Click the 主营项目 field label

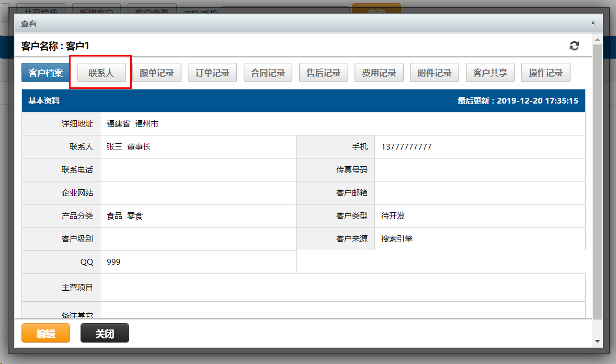tap(77, 288)
